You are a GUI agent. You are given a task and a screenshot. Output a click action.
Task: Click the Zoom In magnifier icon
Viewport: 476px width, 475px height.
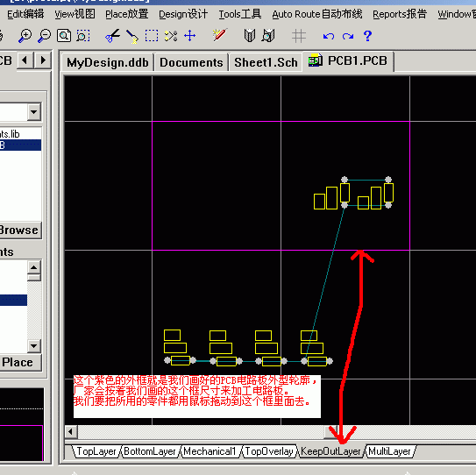tap(25, 36)
